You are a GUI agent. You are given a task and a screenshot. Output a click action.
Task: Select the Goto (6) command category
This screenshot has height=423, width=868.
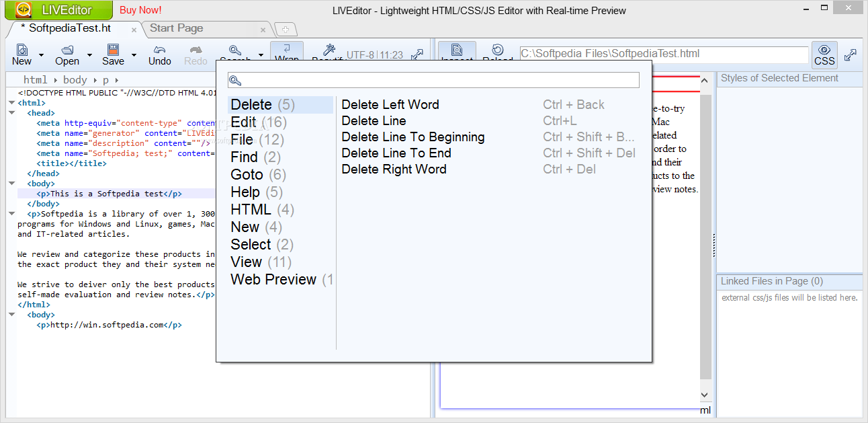(x=281, y=175)
